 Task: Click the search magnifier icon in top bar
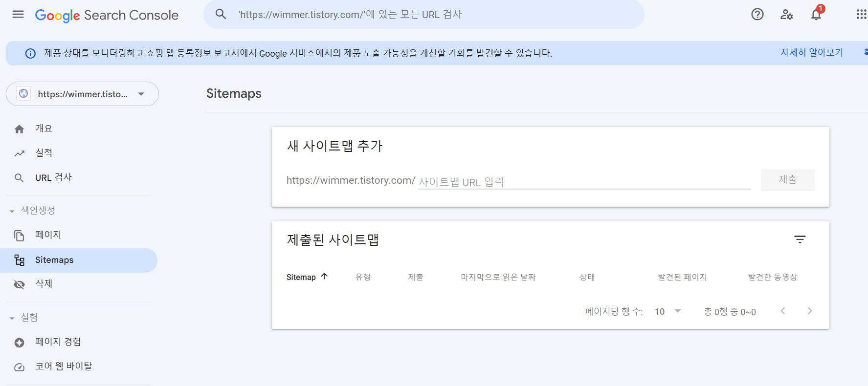tap(221, 14)
